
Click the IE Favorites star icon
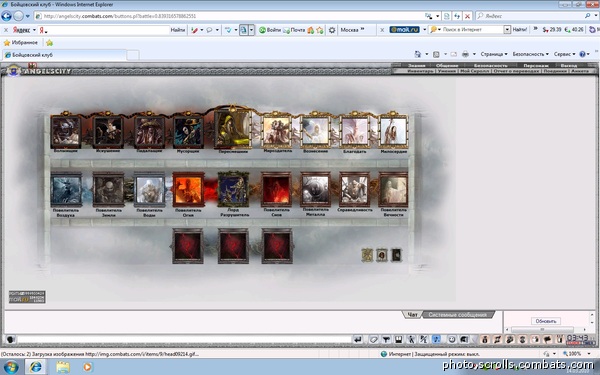tap(7, 42)
